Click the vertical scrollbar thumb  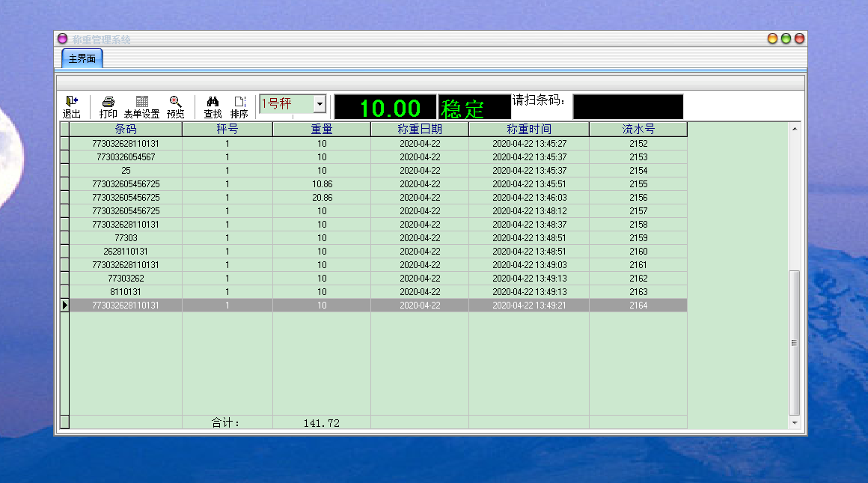tap(795, 343)
